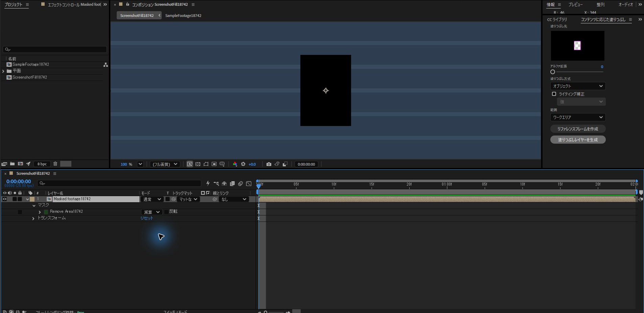Viewport: 644px width, 313px height.
Task: Expand the トランスフォーム property group
Action: click(x=33, y=218)
